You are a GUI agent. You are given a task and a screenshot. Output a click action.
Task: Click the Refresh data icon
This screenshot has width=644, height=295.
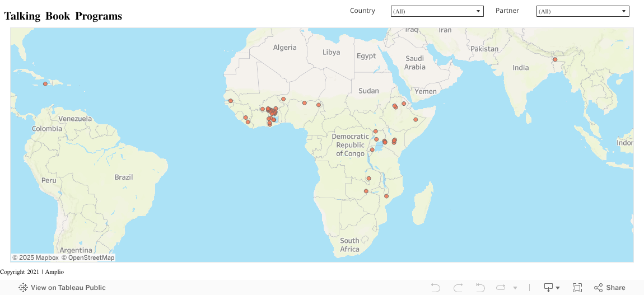501,288
